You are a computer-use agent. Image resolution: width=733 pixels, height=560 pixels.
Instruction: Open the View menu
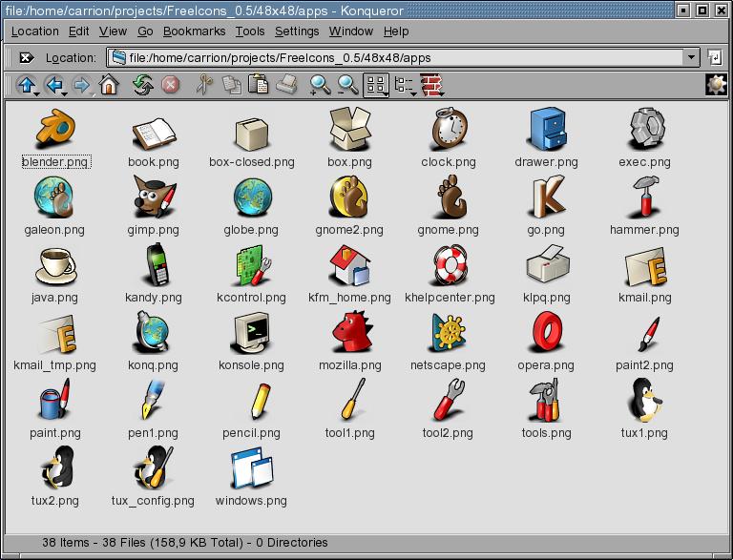click(113, 31)
